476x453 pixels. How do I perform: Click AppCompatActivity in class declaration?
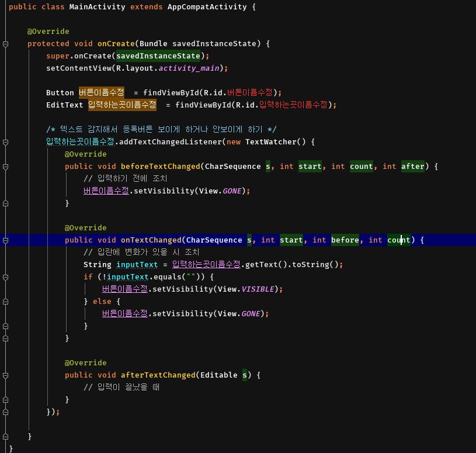point(207,7)
